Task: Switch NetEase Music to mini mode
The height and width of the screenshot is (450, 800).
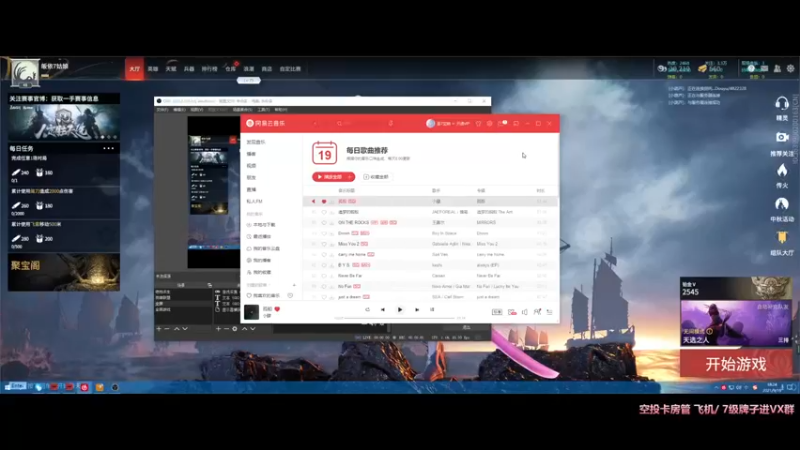Action: [516, 123]
